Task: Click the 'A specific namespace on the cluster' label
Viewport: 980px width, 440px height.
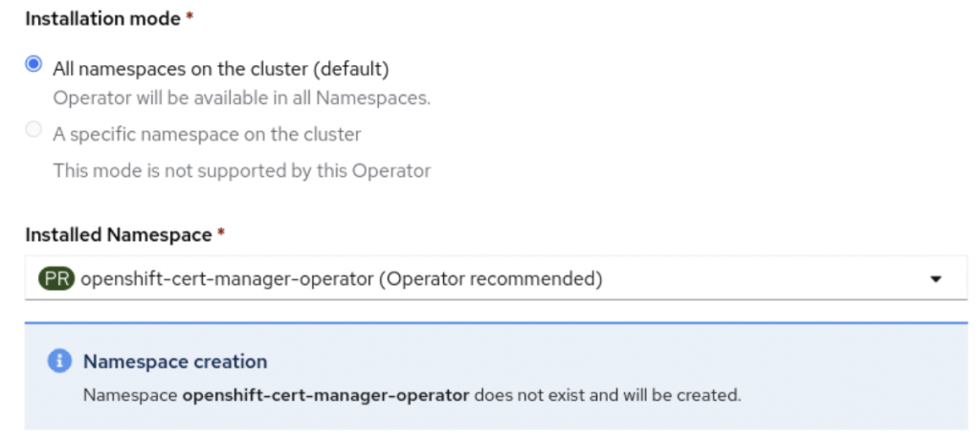Action: 207,134
